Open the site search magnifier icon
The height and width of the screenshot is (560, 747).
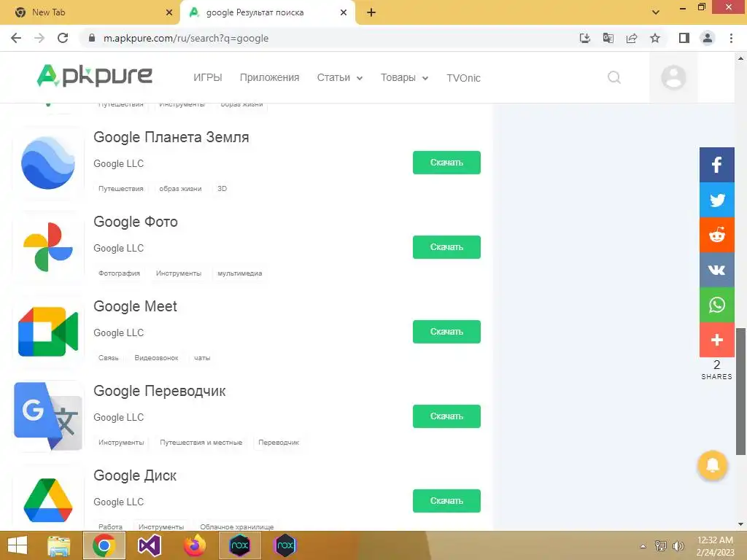pyautogui.click(x=614, y=77)
